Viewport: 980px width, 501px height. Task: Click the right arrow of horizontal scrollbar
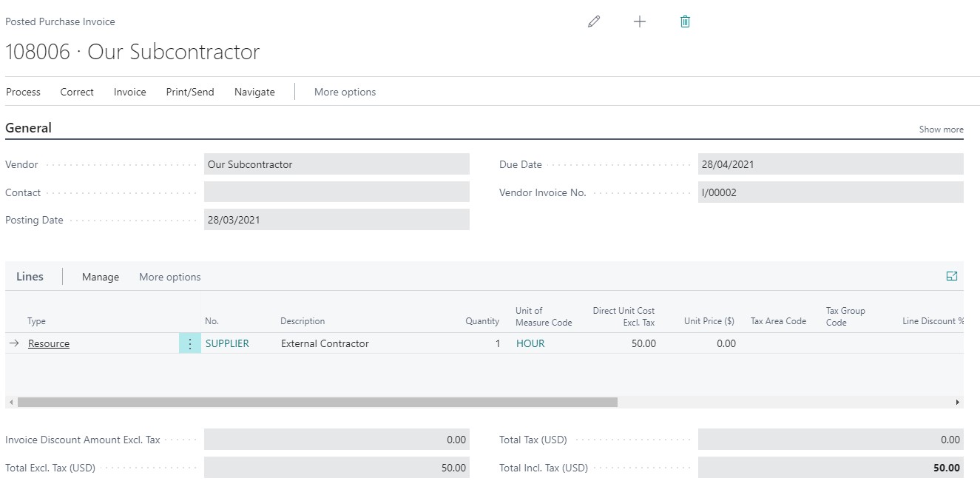pyautogui.click(x=957, y=402)
